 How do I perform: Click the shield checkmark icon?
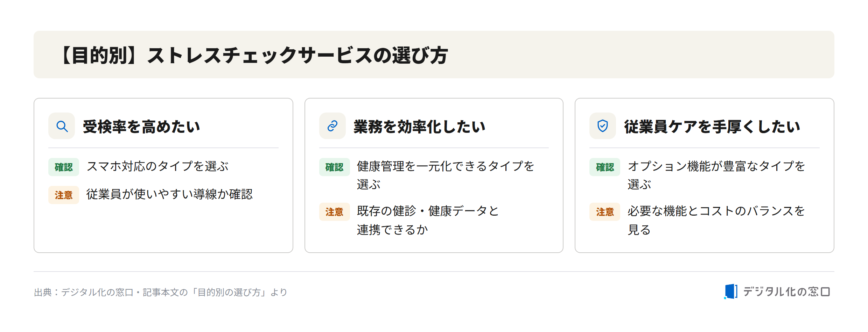pyautogui.click(x=603, y=126)
